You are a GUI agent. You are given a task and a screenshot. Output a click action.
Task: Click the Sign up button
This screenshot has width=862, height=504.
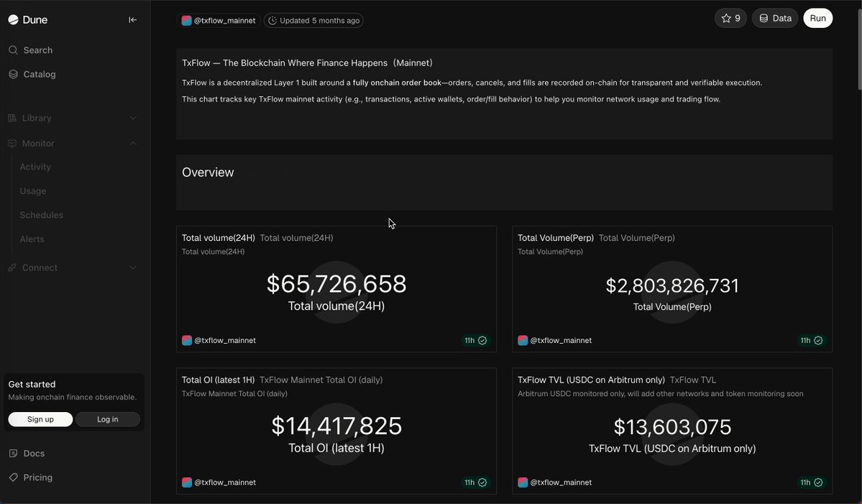point(40,419)
